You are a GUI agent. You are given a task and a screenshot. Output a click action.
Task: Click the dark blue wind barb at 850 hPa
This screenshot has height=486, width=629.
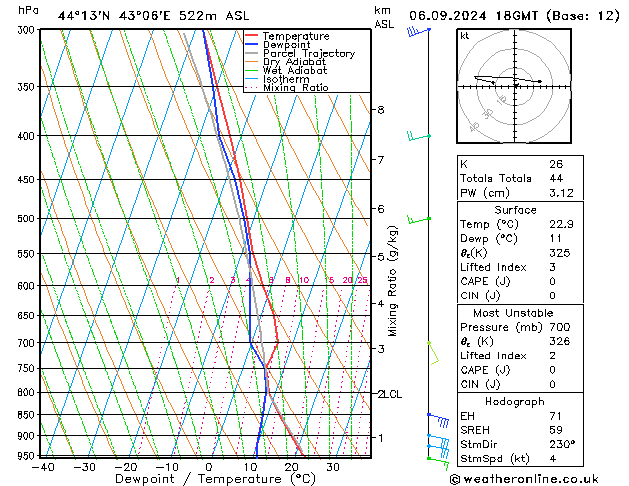click(x=438, y=419)
